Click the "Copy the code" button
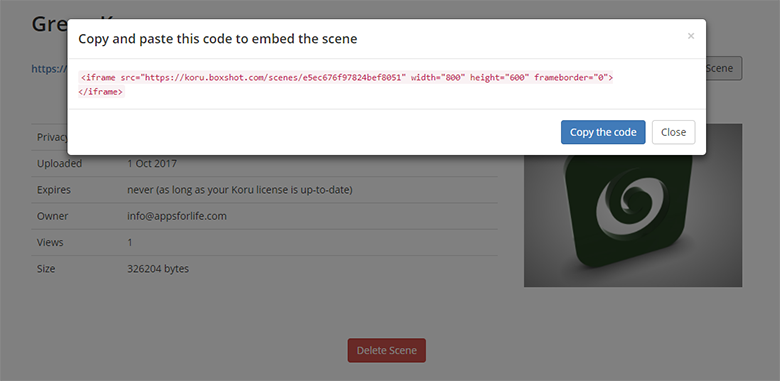Screen dimensions: 780x381 point(603,132)
